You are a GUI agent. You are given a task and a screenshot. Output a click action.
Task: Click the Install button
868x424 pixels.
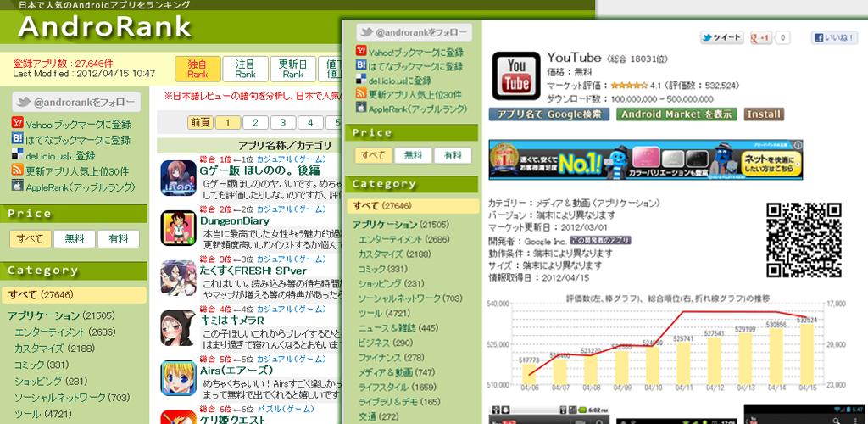pyautogui.click(x=764, y=114)
